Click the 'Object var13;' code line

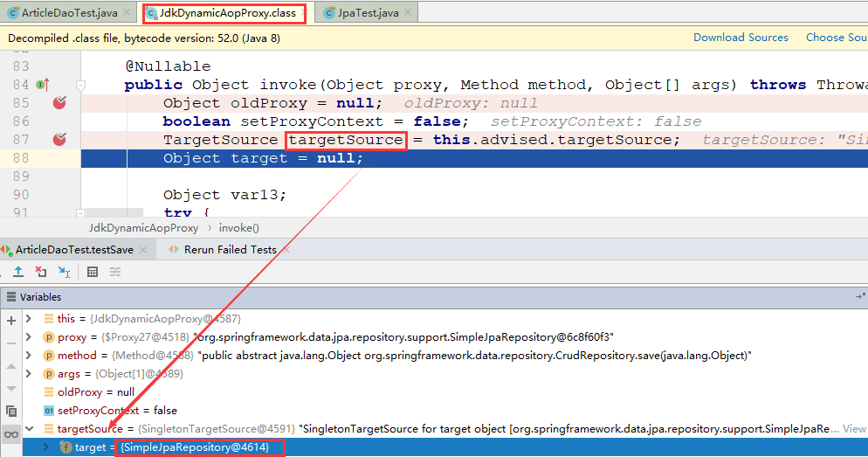click(224, 195)
